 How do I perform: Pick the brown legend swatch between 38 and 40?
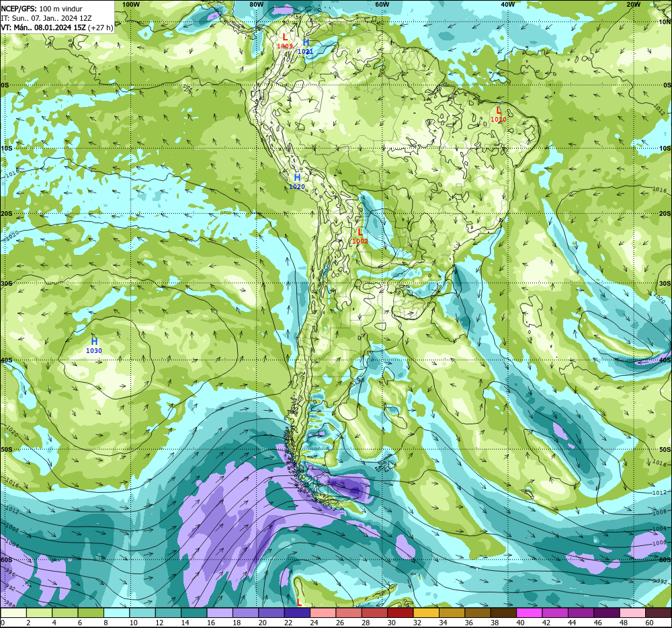(503, 613)
